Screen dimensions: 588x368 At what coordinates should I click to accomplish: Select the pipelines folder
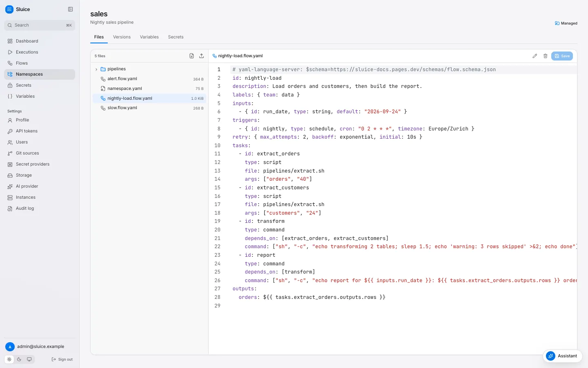click(149, 69)
